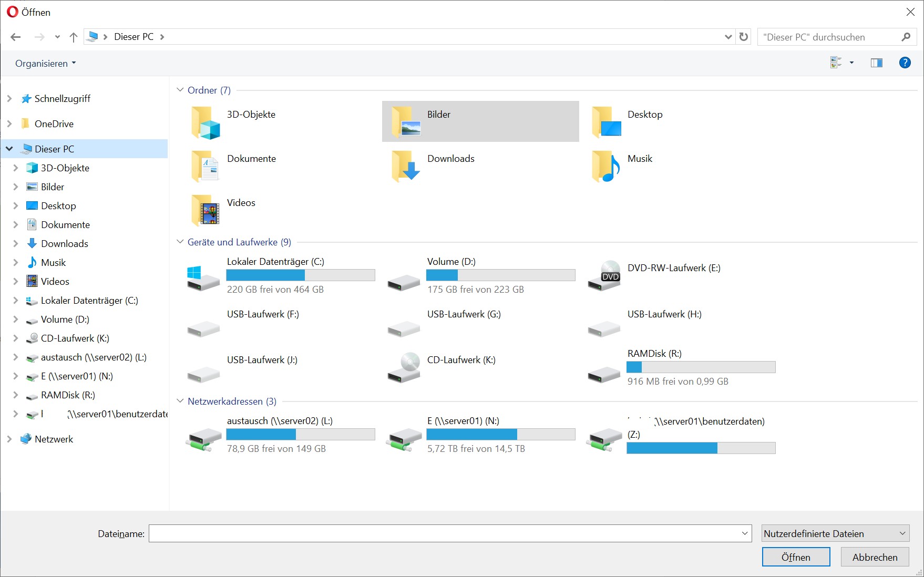Screen dimensions: 924x577
Task: Click Geräte und Laufwerke (9) header
Action: (x=239, y=242)
